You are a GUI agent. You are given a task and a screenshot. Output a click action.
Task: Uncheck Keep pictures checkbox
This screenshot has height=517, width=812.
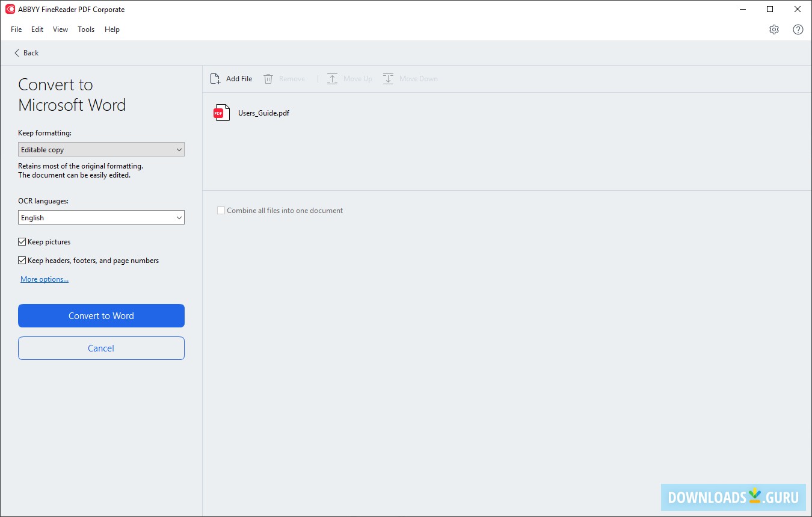point(22,242)
